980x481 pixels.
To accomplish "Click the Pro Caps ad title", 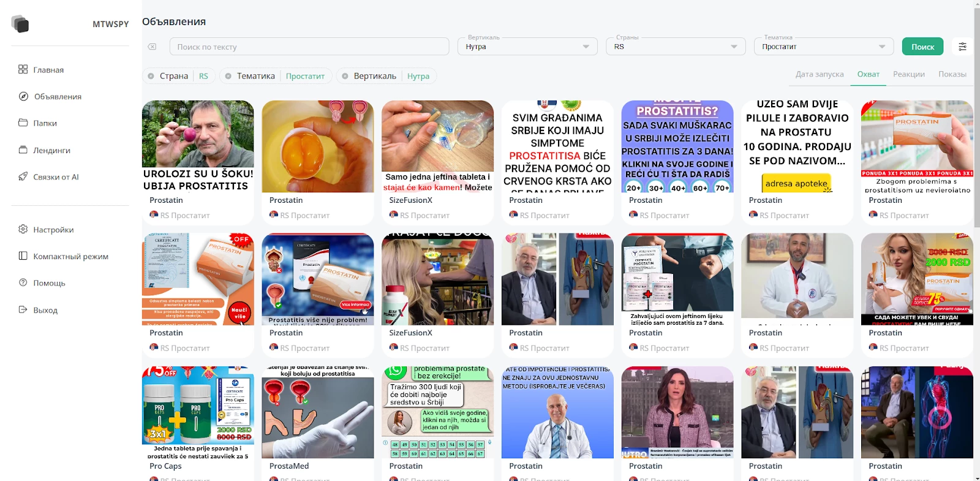I will pos(165,466).
